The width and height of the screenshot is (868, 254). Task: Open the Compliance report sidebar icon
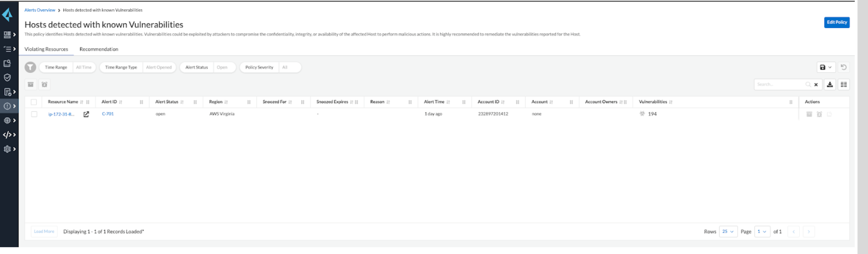point(7,92)
